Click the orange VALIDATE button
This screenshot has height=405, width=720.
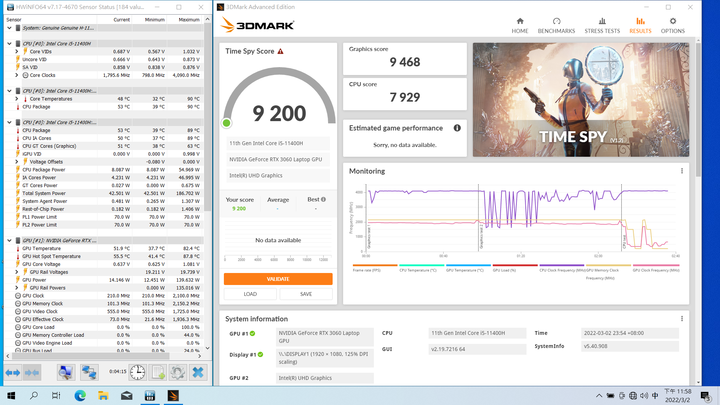click(x=278, y=279)
